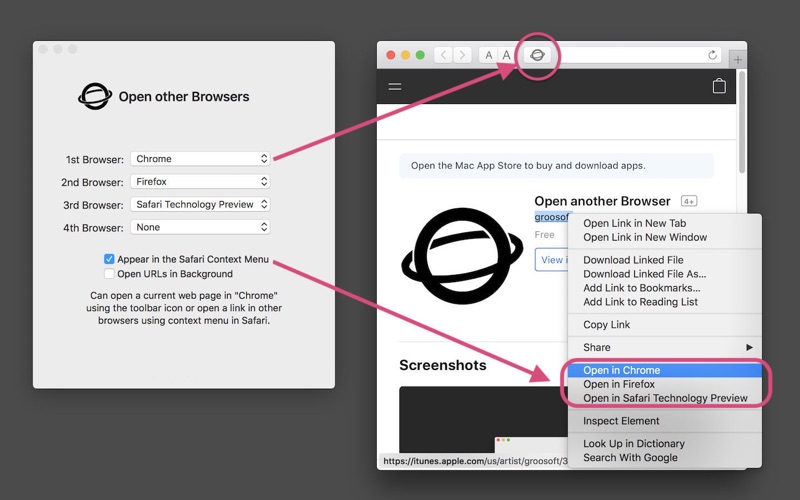Minimize Safari with the yellow button
This screenshot has height=500, width=800.
click(406, 55)
